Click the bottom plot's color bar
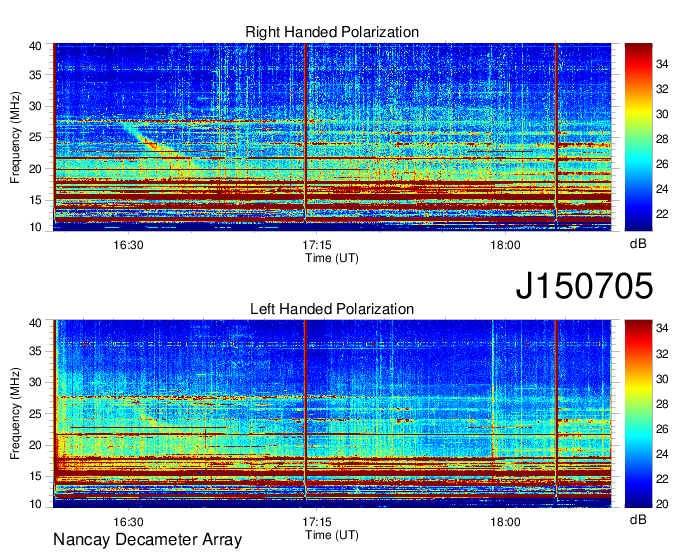 (638, 414)
